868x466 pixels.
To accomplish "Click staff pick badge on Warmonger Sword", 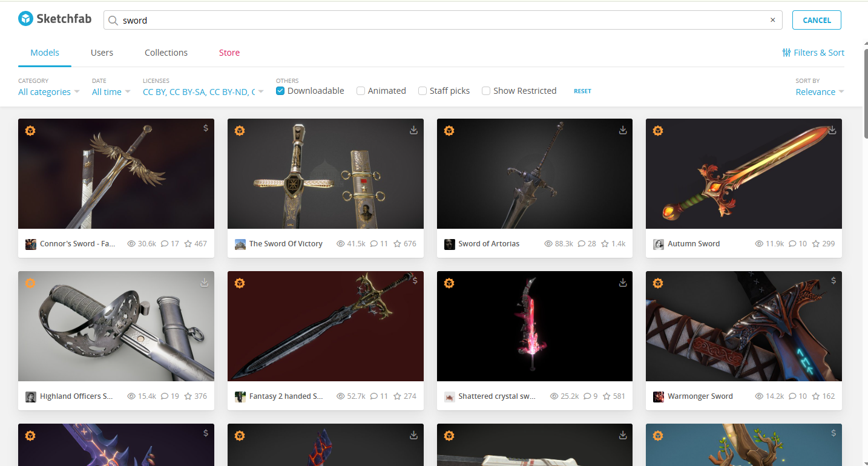I will tap(658, 283).
